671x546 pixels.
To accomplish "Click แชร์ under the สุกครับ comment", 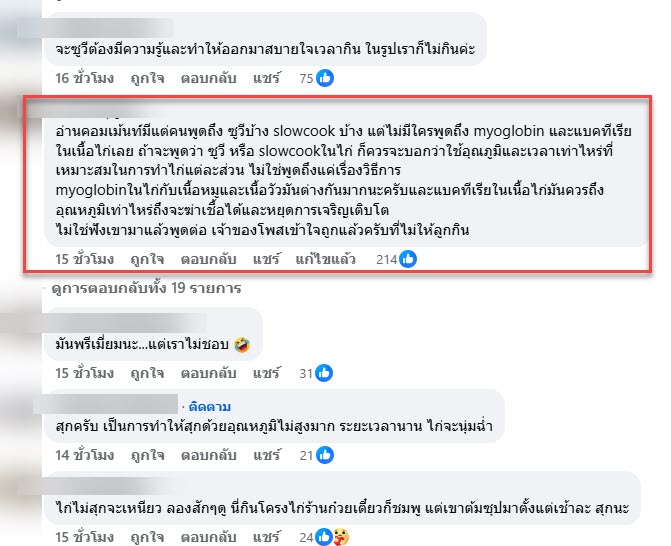I will tap(266, 455).
